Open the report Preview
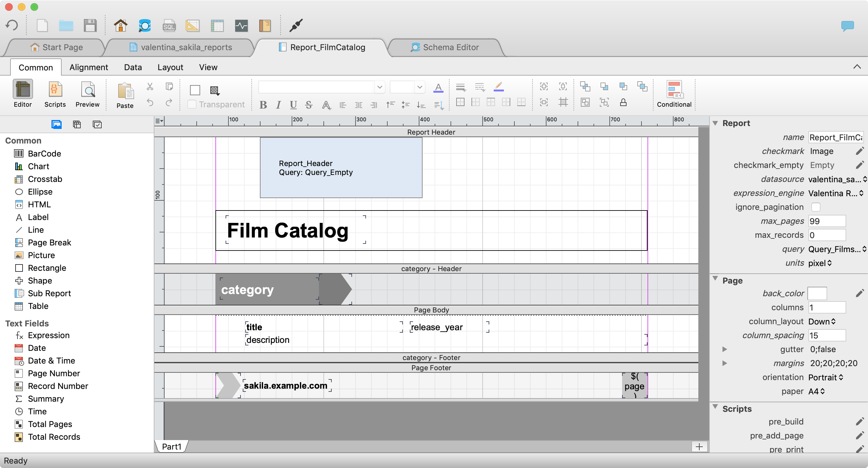The height and width of the screenshot is (468, 868). click(x=88, y=94)
